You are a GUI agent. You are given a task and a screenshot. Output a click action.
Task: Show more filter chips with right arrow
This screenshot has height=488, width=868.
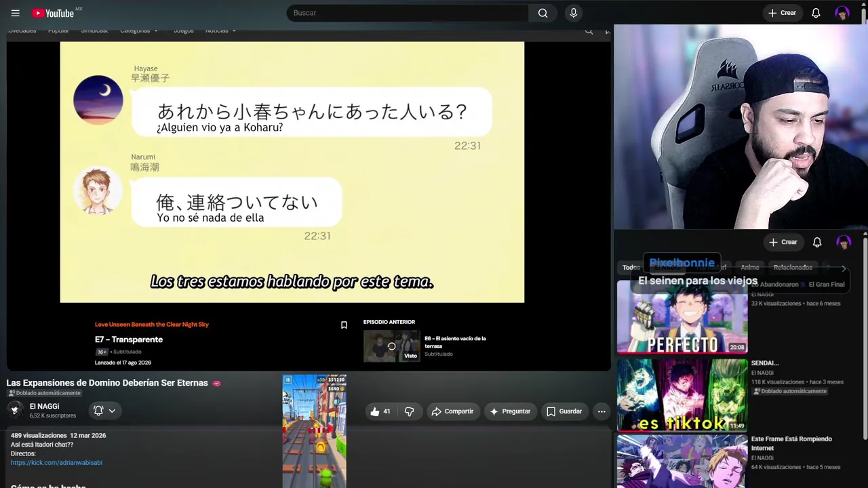[844, 268]
